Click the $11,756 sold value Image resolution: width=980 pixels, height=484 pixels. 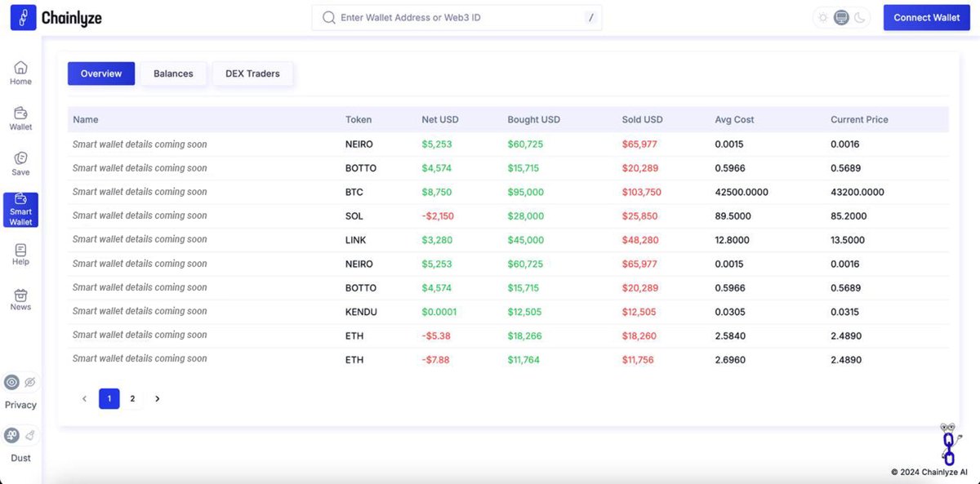[x=638, y=359]
